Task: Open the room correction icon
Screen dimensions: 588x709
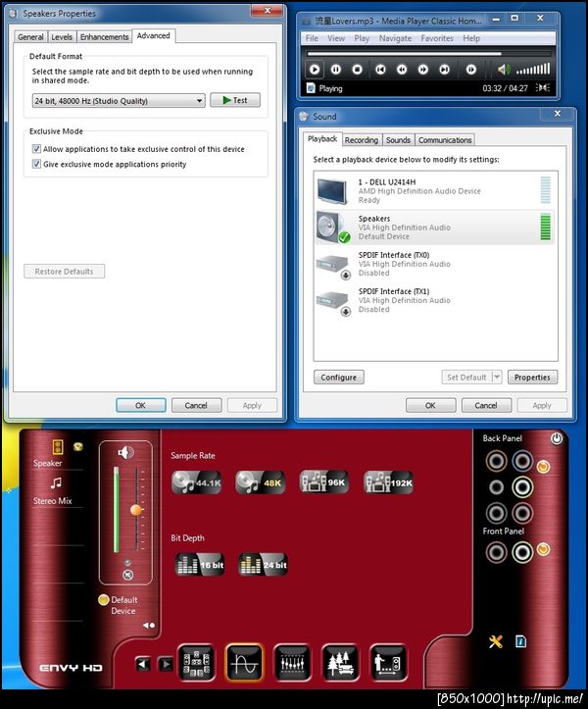Action: 388,663
